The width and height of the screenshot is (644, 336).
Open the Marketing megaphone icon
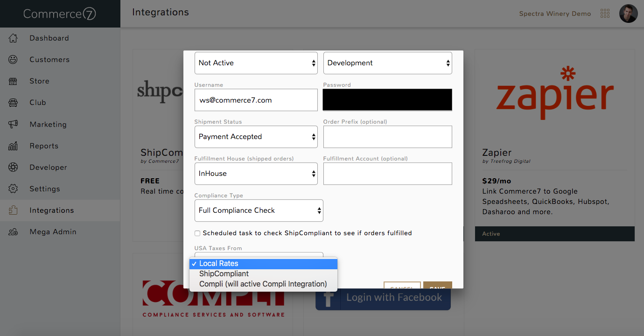coord(13,125)
